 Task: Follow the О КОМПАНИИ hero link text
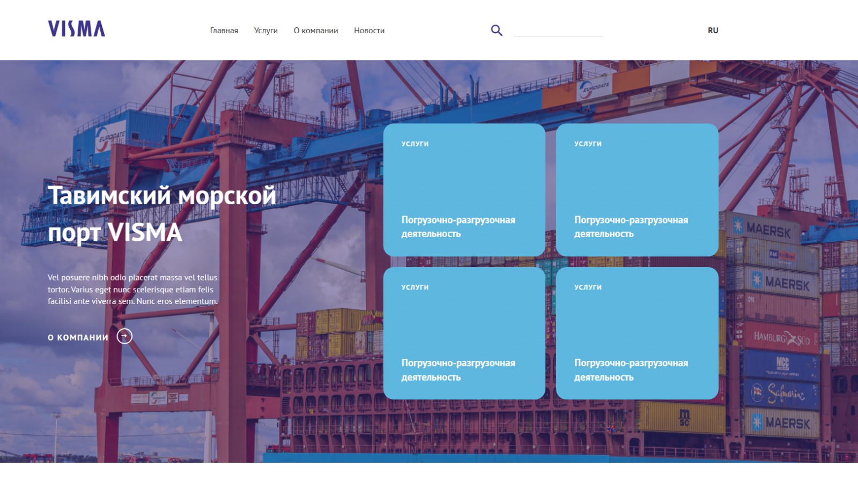point(78,337)
